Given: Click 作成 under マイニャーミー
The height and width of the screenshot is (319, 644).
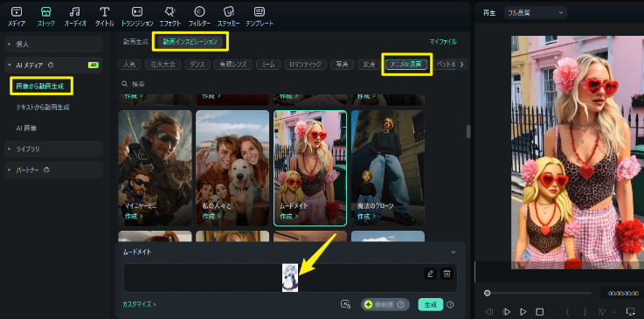Looking at the screenshot, I should (x=134, y=216).
